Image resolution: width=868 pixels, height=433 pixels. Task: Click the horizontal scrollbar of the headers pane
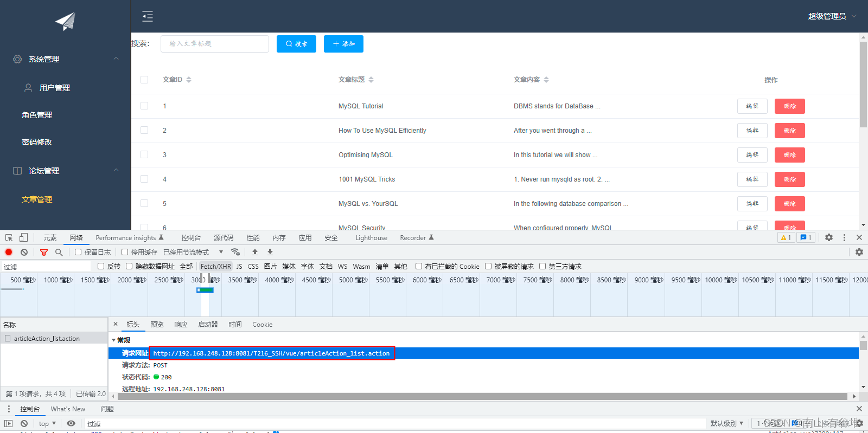(x=483, y=396)
